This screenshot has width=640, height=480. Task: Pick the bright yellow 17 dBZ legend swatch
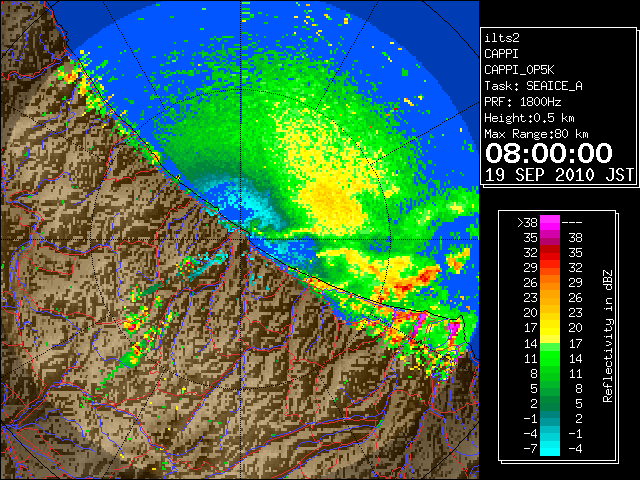point(550,328)
